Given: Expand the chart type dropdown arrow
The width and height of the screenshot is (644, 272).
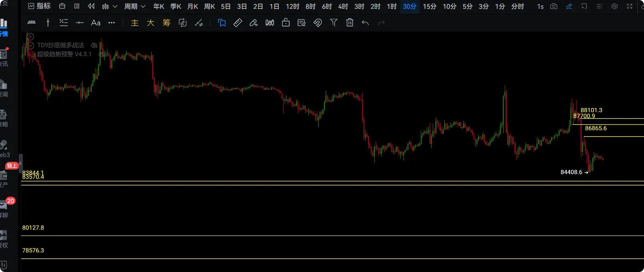Looking at the screenshot, I should tap(115, 6).
